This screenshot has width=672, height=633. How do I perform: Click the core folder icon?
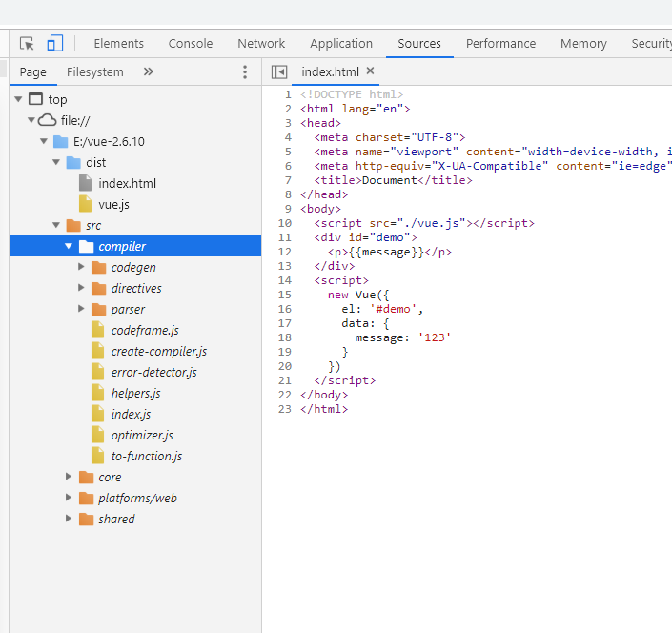click(x=86, y=477)
